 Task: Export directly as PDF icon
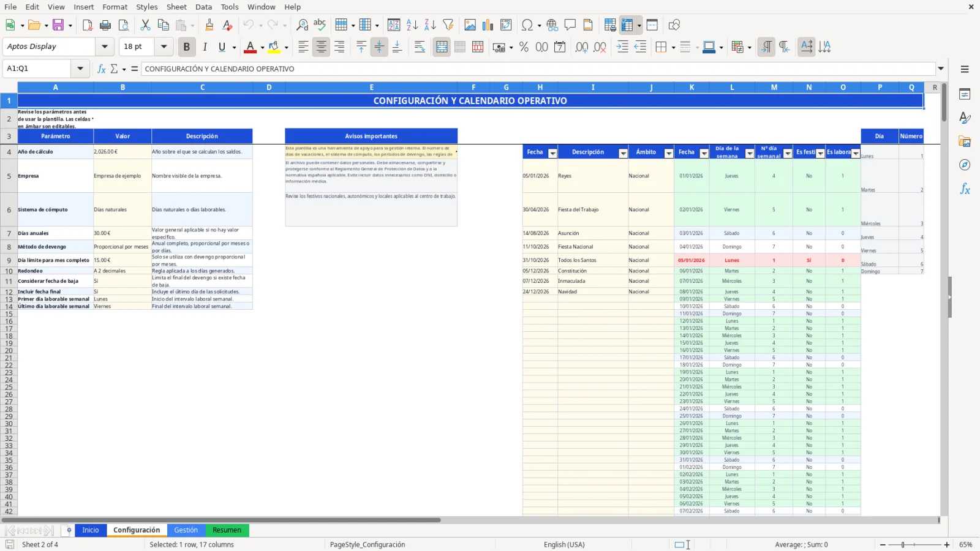88,25
